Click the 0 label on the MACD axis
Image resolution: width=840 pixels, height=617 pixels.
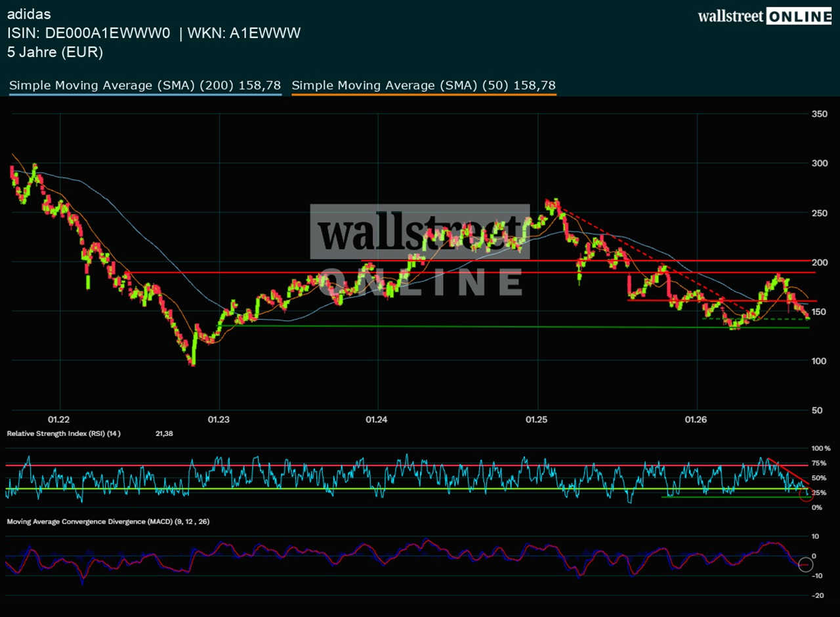click(x=814, y=556)
